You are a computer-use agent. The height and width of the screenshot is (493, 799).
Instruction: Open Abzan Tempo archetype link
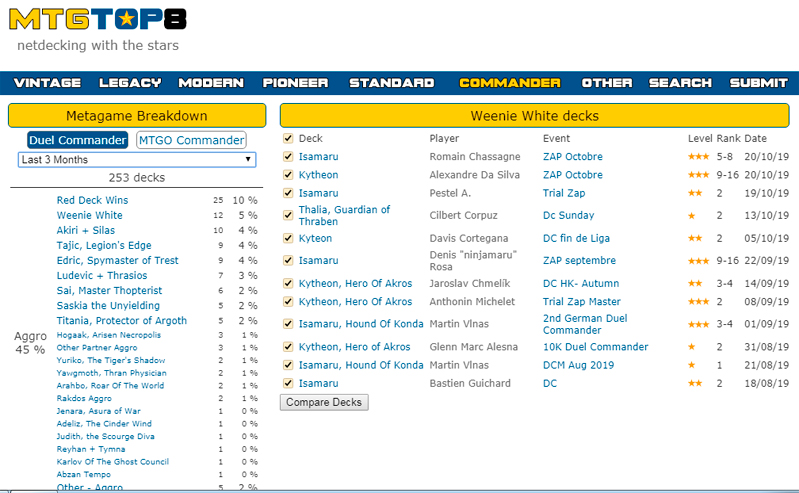(84, 474)
